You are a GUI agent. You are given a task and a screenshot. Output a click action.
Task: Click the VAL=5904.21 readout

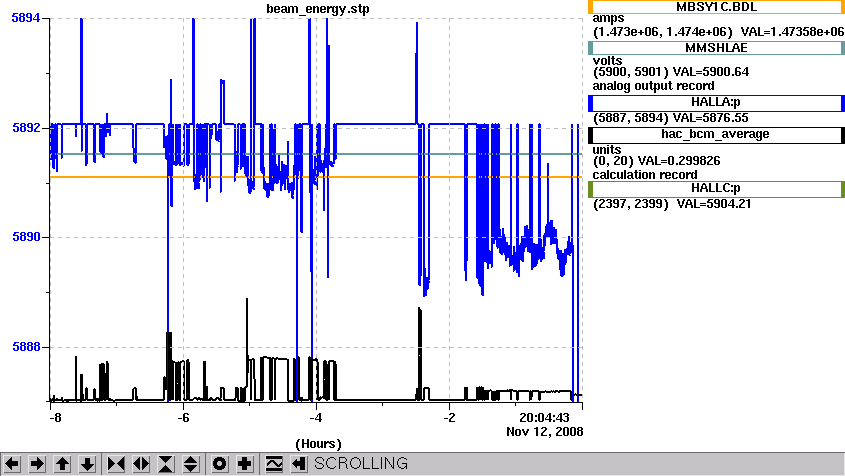coord(714,204)
